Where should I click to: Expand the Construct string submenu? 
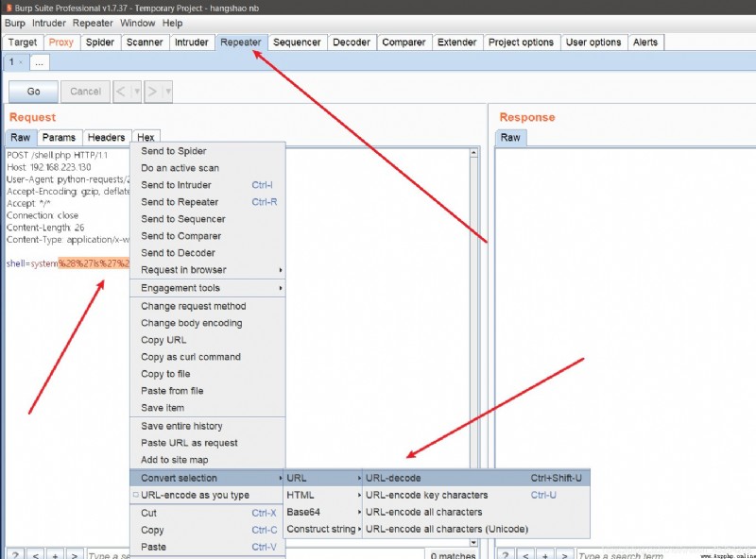pyautogui.click(x=323, y=529)
